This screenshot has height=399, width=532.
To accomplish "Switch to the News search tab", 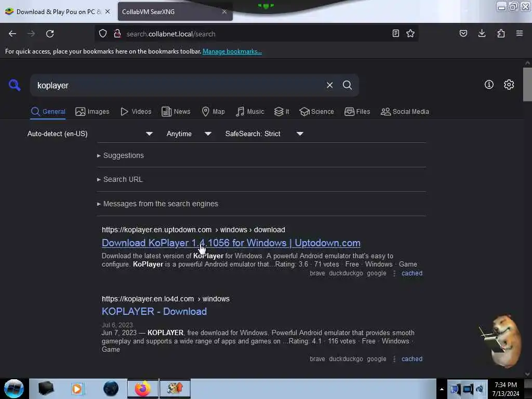I will click(176, 112).
